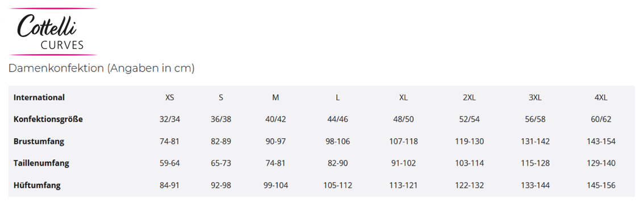644x206 pixels.
Task: Click the 36/38 Konfektionsgröße cell
Action: click(221, 120)
